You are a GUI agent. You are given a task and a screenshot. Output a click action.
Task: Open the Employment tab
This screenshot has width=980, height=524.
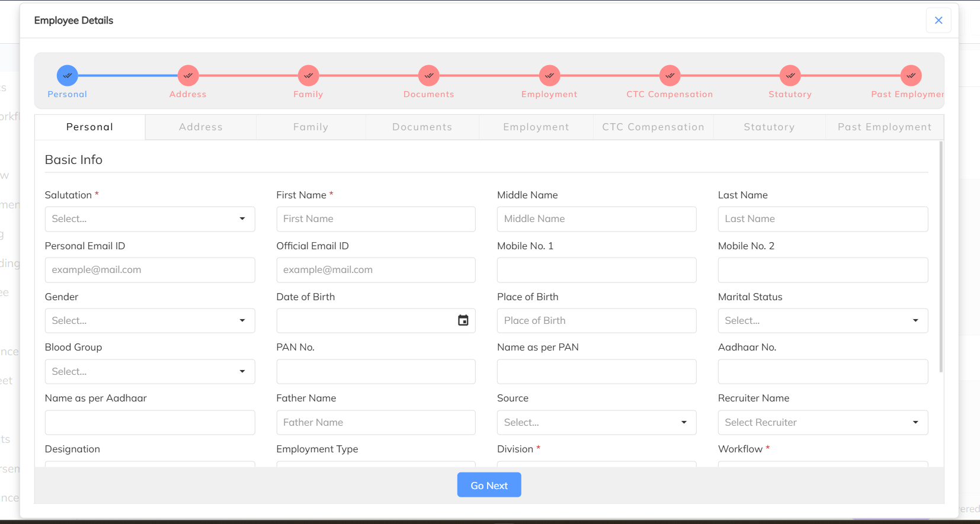coord(536,127)
